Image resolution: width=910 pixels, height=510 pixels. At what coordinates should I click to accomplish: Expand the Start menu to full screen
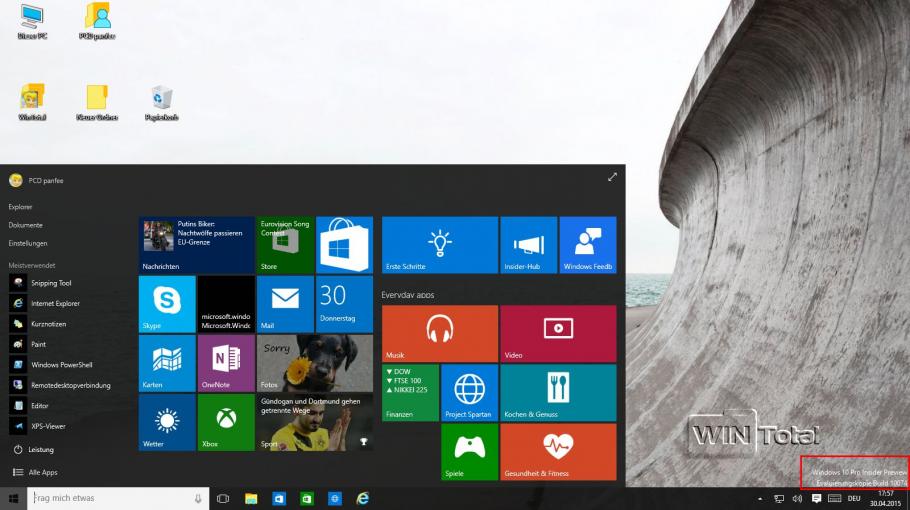coord(612,177)
